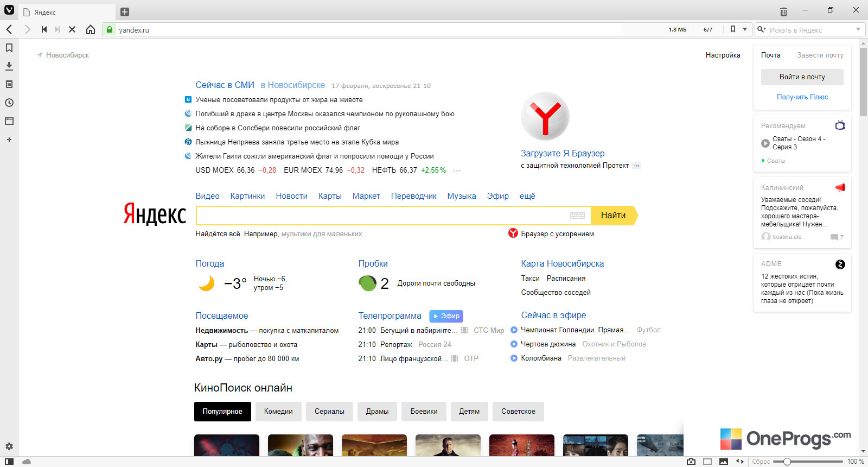Click the blue Эфир button by Телепрограмма
Viewport: 868px width, 467px height.
click(446, 316)
